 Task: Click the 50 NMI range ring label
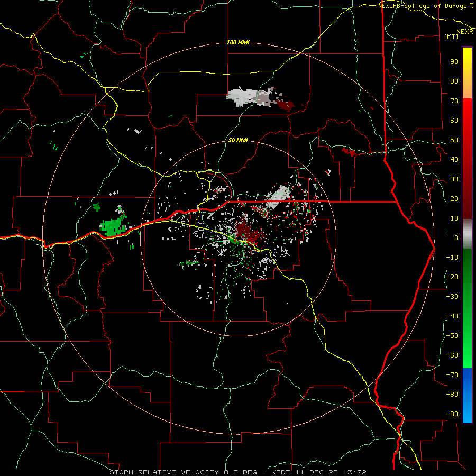click(x=238, y=140)
